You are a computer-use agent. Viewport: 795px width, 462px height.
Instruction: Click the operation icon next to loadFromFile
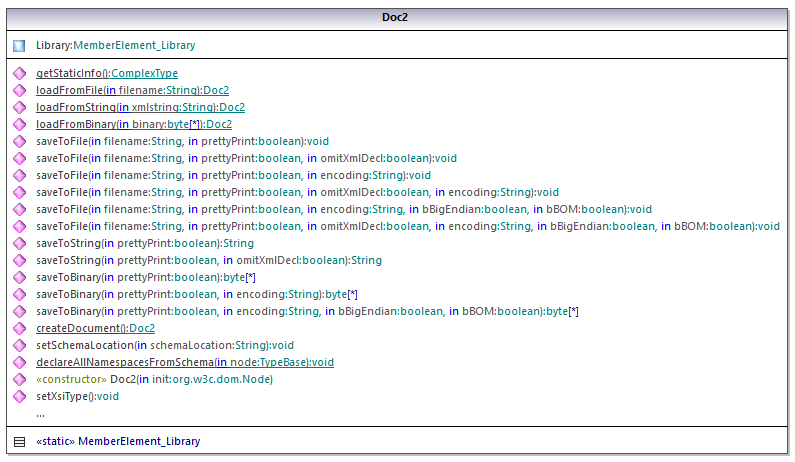[x=19, y=91]
